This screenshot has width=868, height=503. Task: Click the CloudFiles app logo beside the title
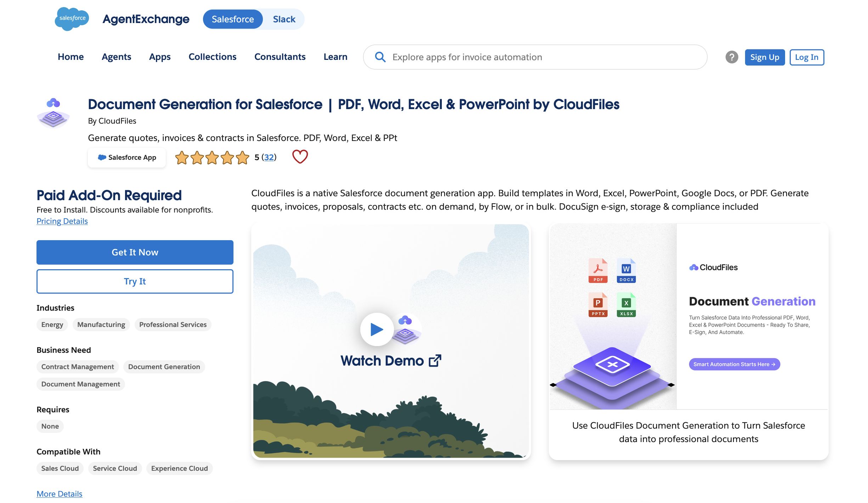coord(53,113)
